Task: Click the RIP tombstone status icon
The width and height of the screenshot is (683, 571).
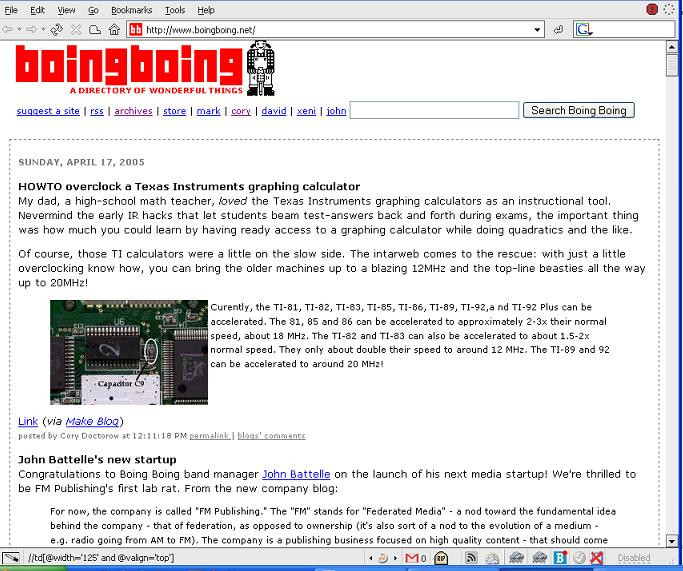Action: coord(441,557)
